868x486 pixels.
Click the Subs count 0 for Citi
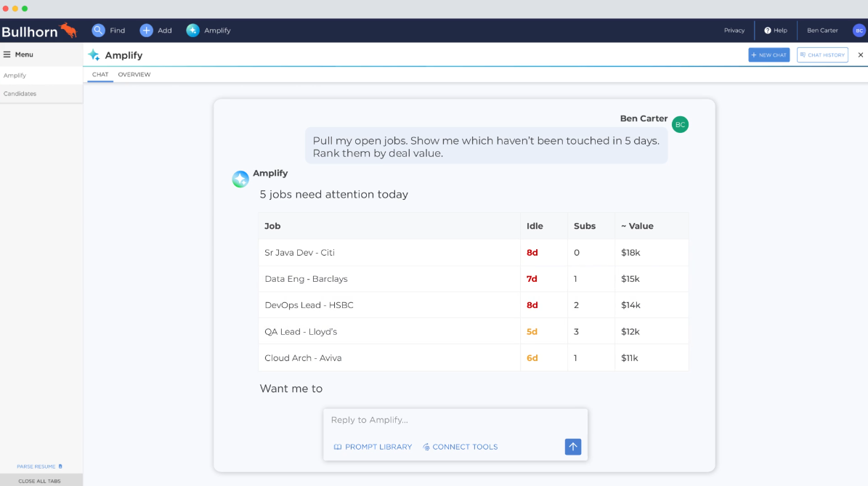[x=576, y=252]
